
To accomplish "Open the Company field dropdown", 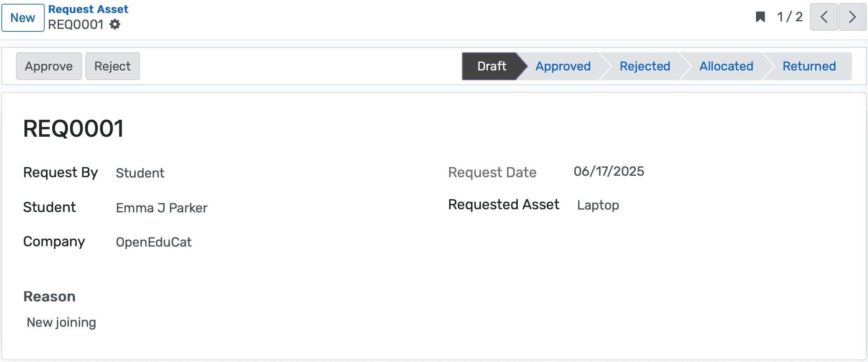I will (x=154, y=242).
